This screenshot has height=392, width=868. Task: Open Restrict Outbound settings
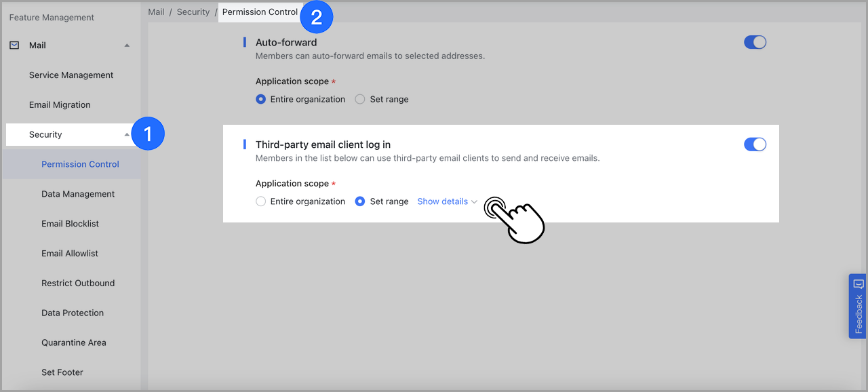click(x=78, y=283)
